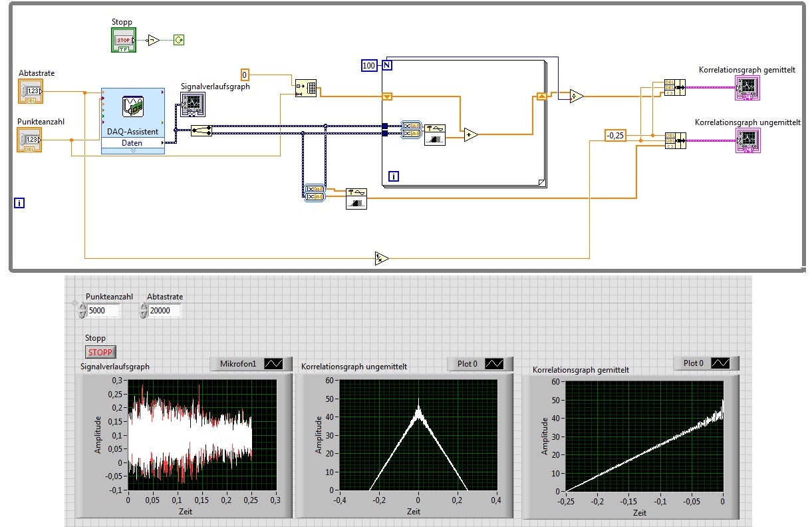
Task: Click the Korrelationsgraph ungemittelt plot area
Action: (x=418, y=435)
